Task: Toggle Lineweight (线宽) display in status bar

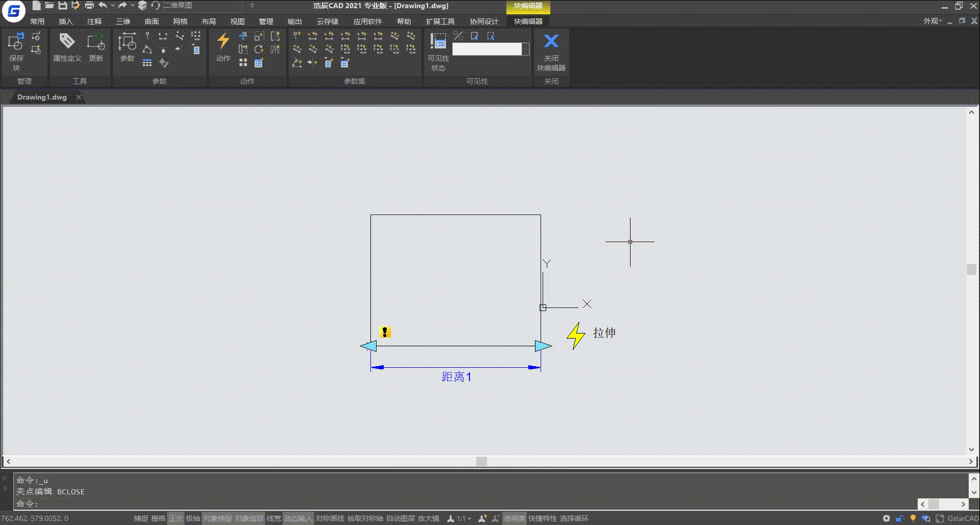Action: (274, 518)
